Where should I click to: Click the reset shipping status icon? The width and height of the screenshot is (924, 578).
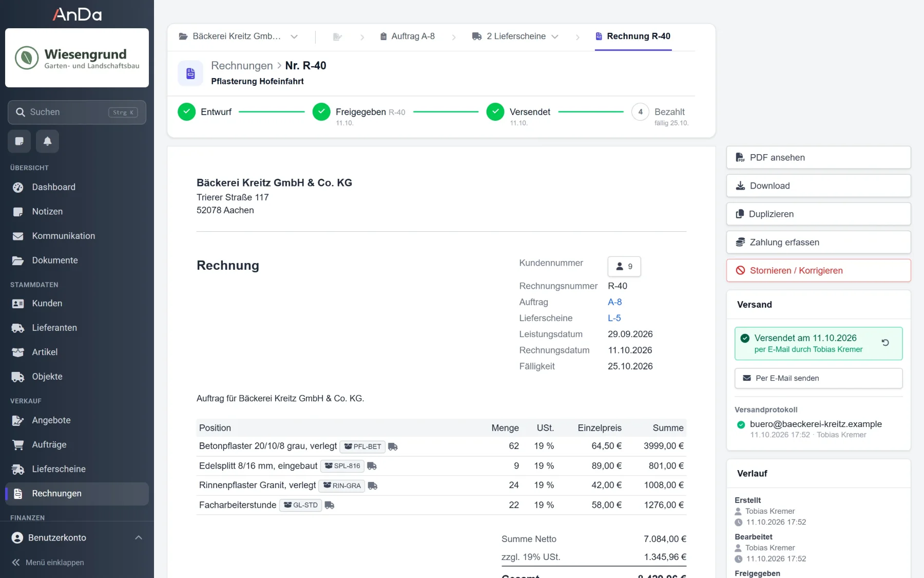click(885, 343)
